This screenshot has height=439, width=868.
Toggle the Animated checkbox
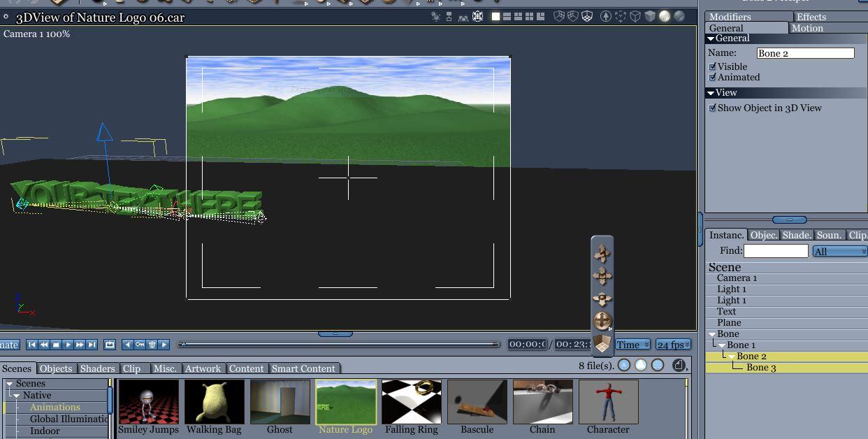(713, 77)
